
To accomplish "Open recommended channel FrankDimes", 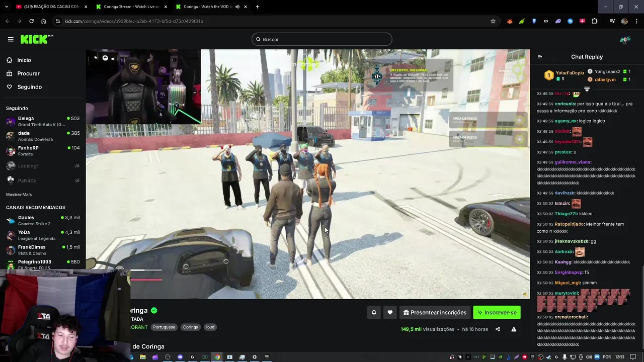I will (43, 250).
